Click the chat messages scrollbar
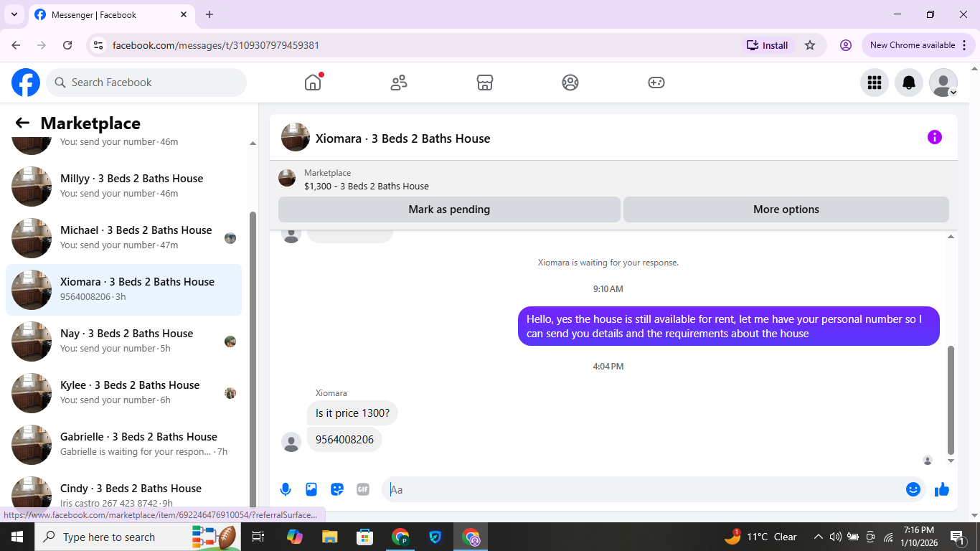980x551 pixels. [x=951, y=400]
